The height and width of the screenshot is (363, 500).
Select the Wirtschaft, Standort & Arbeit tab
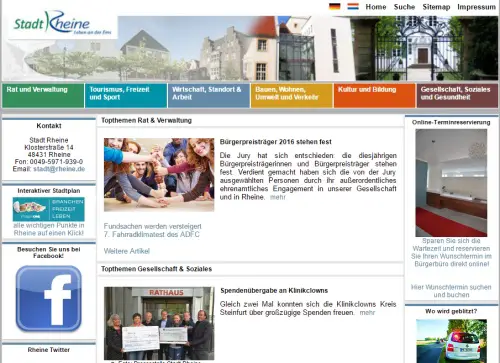tap(209, 96)
